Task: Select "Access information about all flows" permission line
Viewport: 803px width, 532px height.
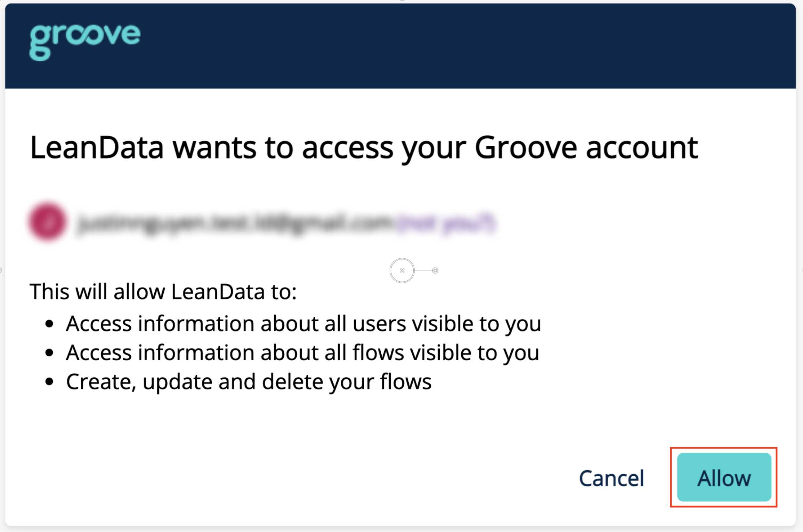Action: point(302,353)
